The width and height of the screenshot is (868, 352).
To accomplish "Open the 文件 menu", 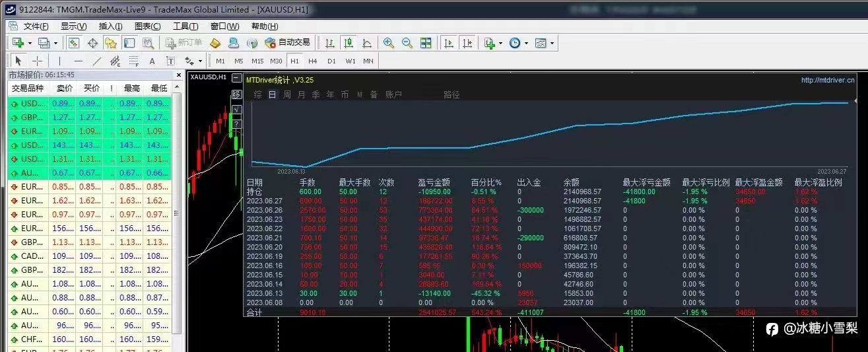I will click(x=36, y=26).
